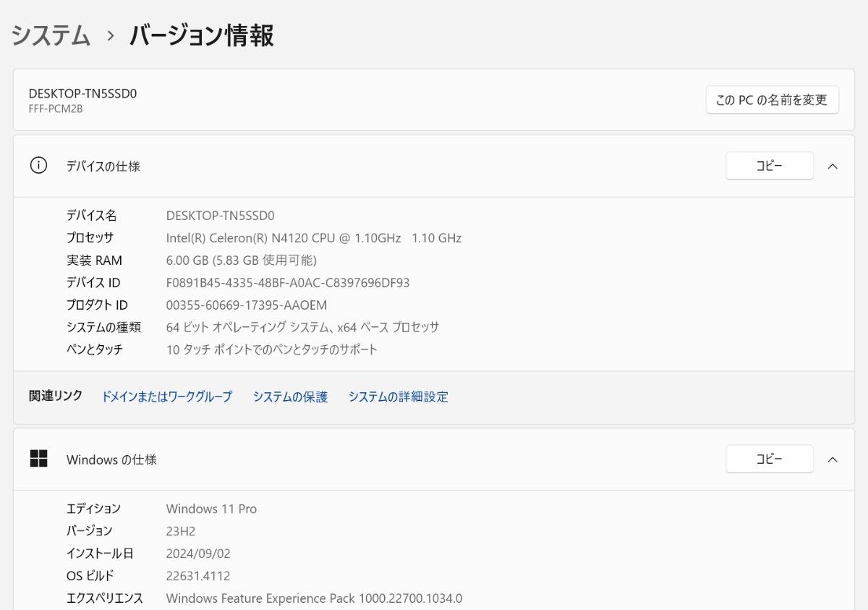Screen dimensions: 868x610
Task: Collapse the Windows の仕様 section chevron
Action: click(833, 459)
